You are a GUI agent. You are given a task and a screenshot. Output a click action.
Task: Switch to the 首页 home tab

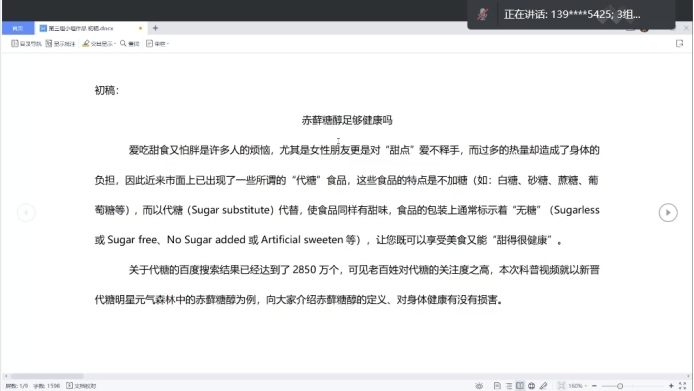pyautogui.click(x=18, y=28)
